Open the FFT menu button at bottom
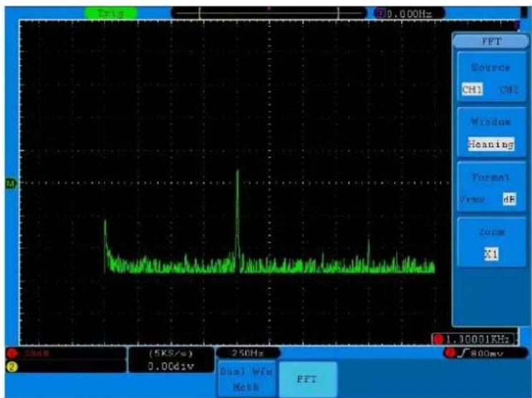 point(307,379)
